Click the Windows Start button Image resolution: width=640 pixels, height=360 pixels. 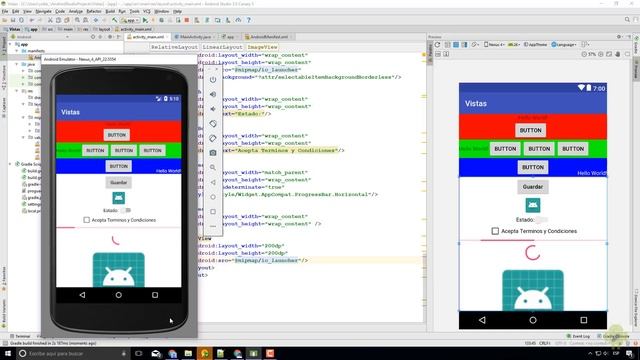[x=8, y=353]
